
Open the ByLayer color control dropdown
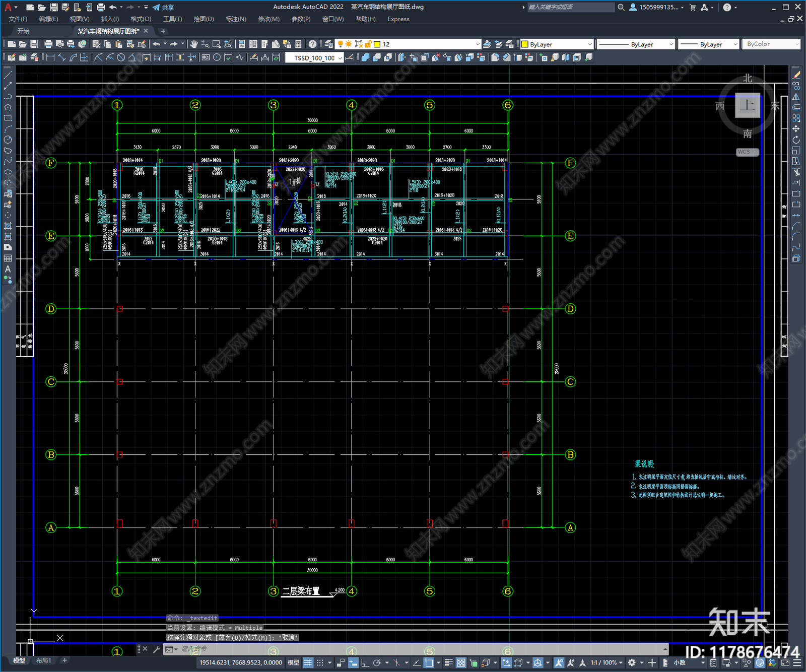tap(557, 44)
